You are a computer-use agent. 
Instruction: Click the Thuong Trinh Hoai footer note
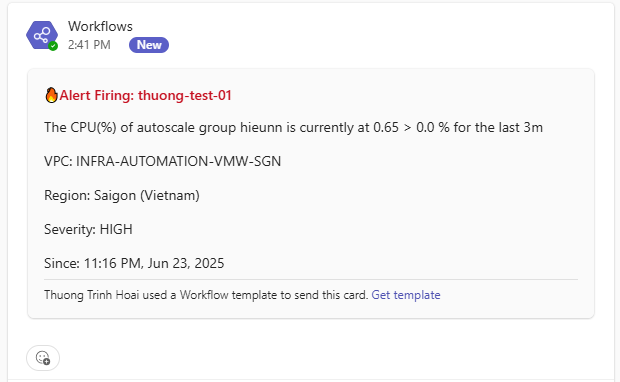click(242, 295)
